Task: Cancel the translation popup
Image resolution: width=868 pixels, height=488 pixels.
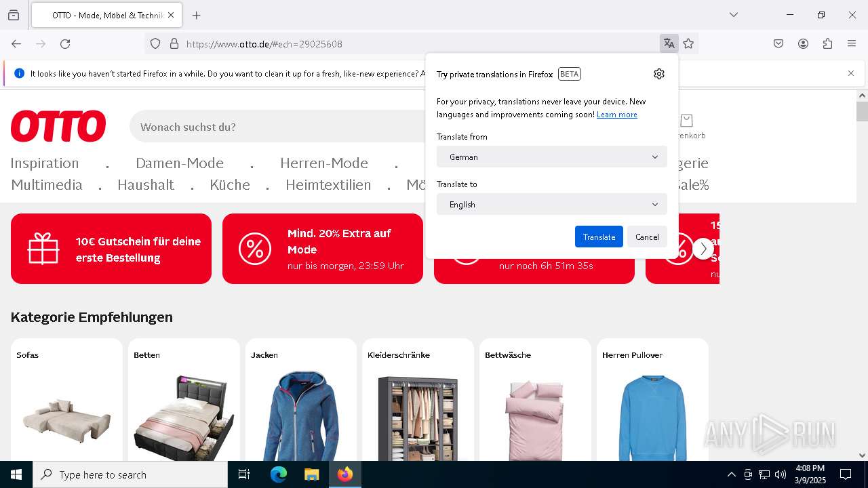Action: (x=647, y=237)
